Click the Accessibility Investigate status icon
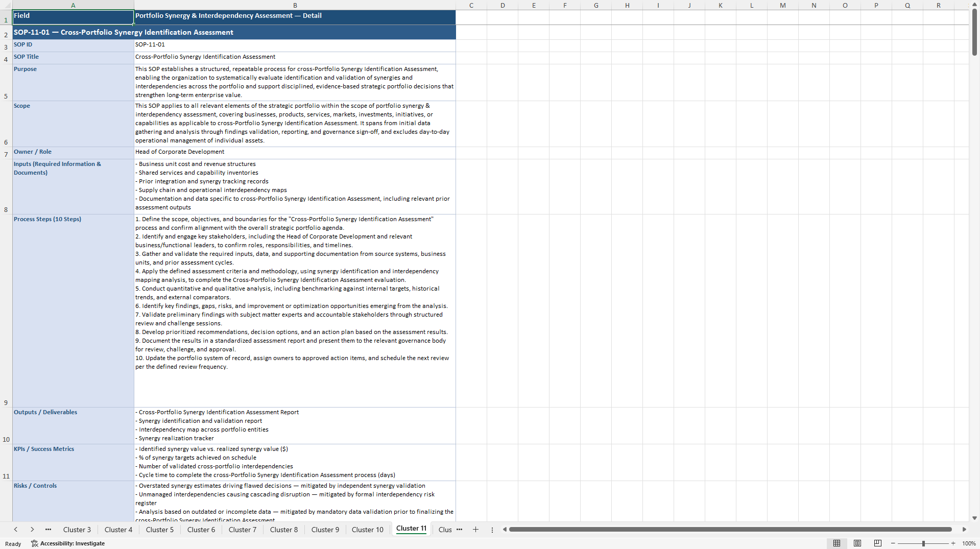 (x=35, y=543)
